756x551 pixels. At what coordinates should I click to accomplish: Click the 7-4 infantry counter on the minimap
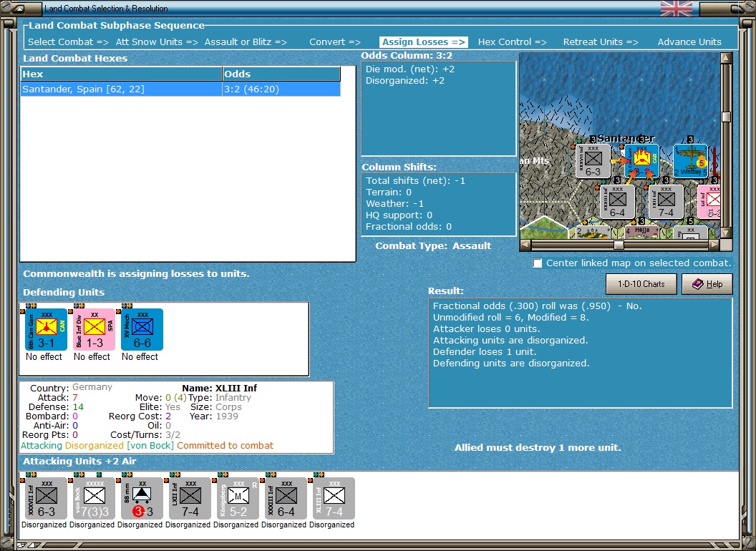[x=666, y=202]
